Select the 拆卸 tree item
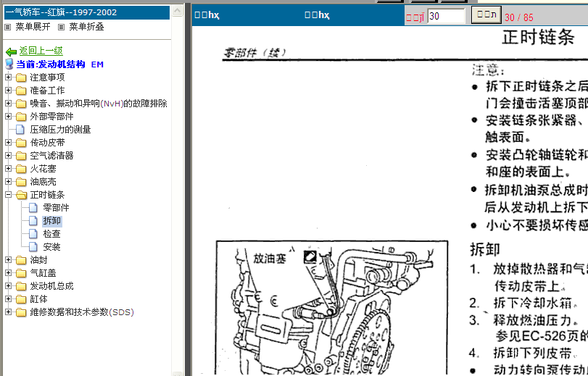The height and width of the screenshot is (376, 588). click(51, 221)
